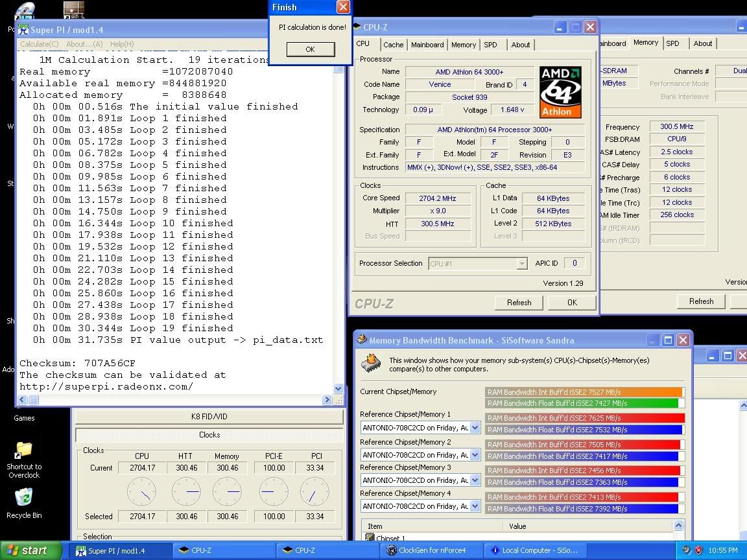Click the K8 FID/VID button
Viewport: 747px width, 560px height.
(x=209, y=417)
